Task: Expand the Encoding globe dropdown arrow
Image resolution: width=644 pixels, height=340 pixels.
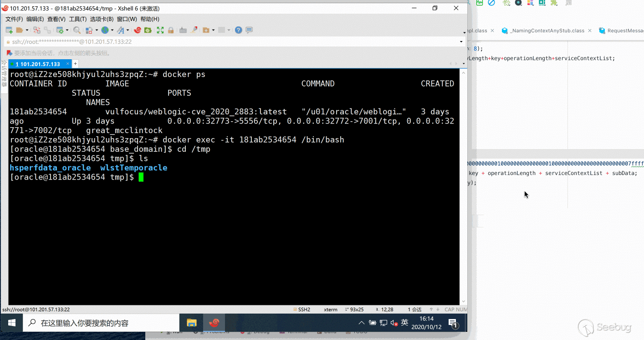Action: point(112,30)
